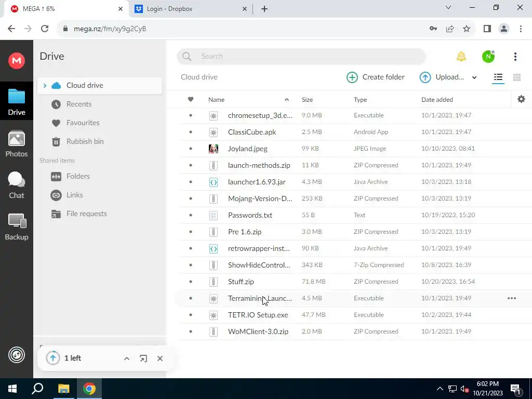Switch to the MEGA browser tab
Viewport: 532px width, 399px height.
(x=66, y=9)
